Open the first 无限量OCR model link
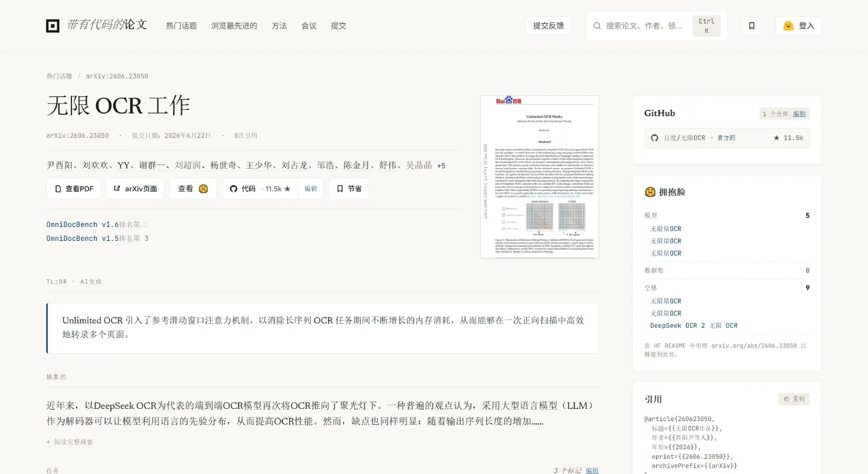 coord(666,229)
